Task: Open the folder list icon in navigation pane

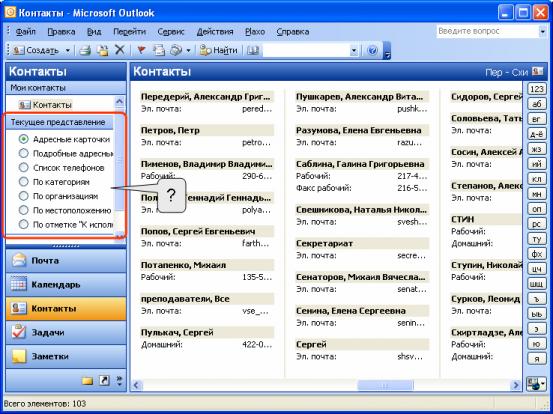Action: point(87,380)
